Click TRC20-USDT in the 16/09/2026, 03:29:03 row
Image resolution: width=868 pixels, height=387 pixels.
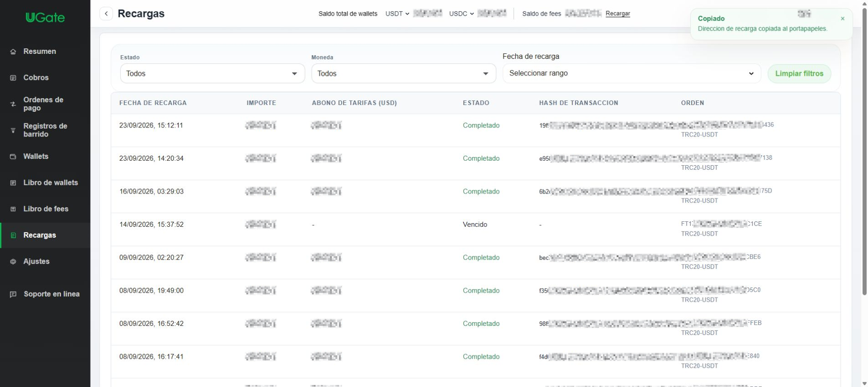click(699, 201)
